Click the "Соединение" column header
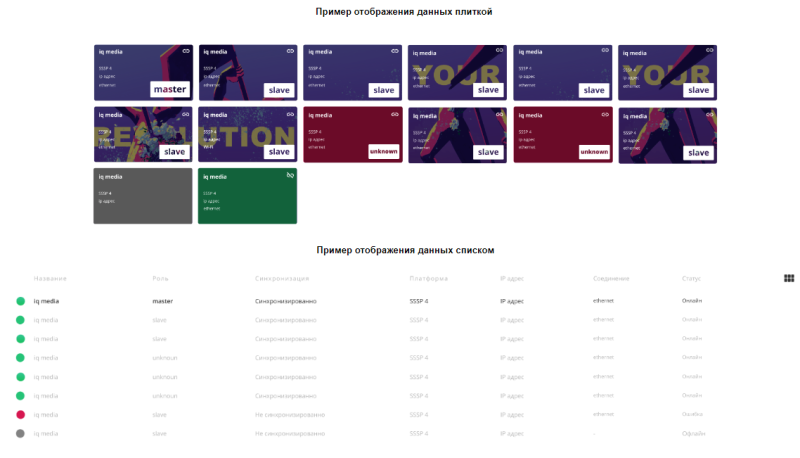The width and height of the screenshot is (800, 458). click(x=611, y=279)
